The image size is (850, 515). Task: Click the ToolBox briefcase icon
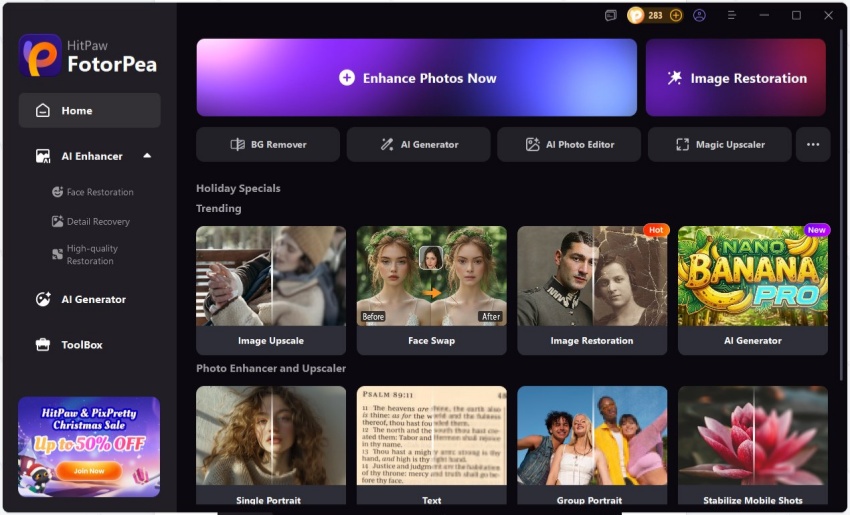[43, 345]
